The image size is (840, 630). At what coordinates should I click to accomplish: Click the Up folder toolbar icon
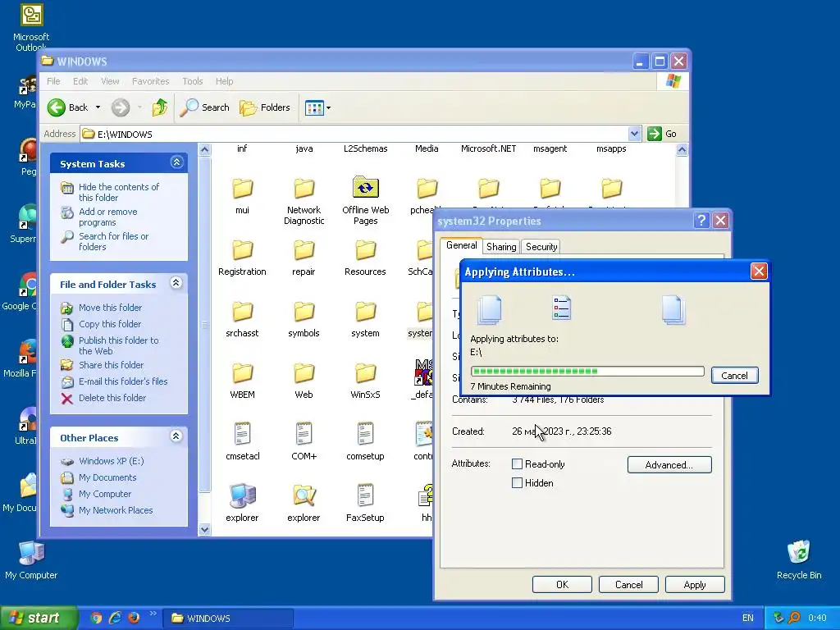pos(160,107)
